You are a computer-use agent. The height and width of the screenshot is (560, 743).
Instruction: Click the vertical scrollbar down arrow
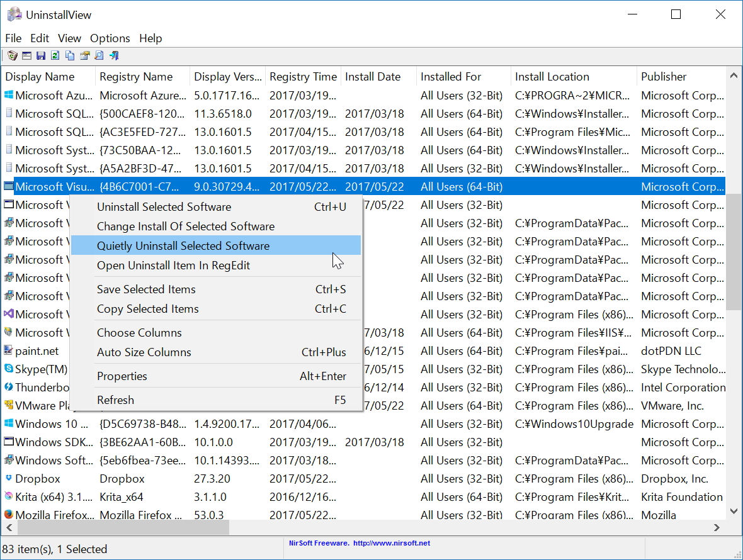pos(734,511)
